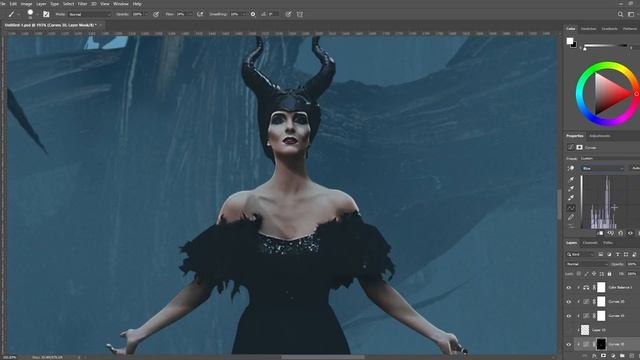Click the vertical canvas scrollbar
The image size is (640, 360).
point(559,204)
